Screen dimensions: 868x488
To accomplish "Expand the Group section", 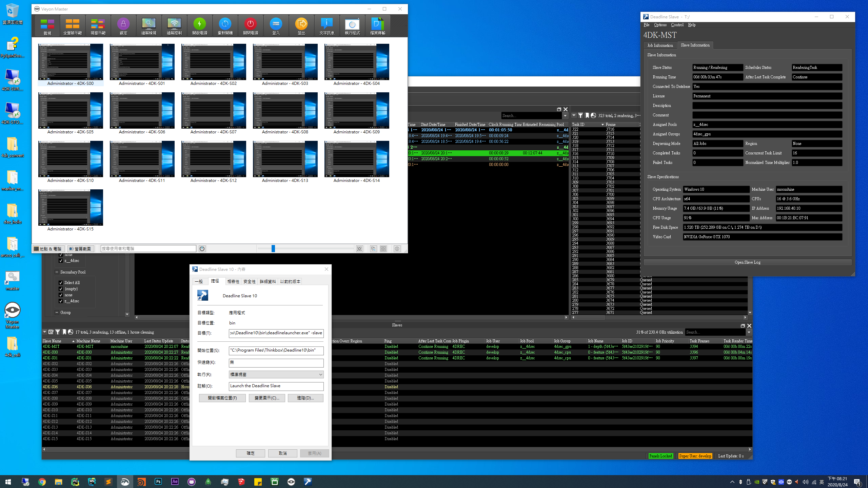I will [x=57, y=313].
